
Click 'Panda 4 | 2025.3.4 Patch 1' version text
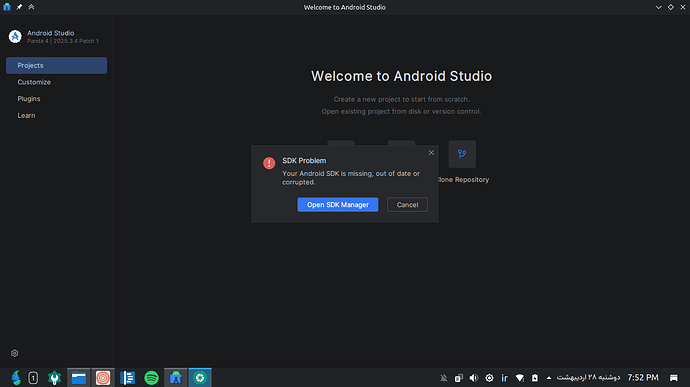click(x=63, y=41)
